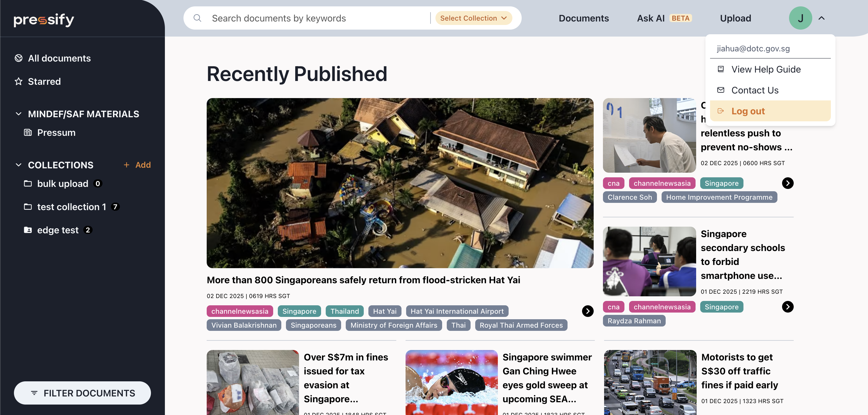Collapse the COLLECTIONS section
This screenshot has width=868, height=415.
19,165
